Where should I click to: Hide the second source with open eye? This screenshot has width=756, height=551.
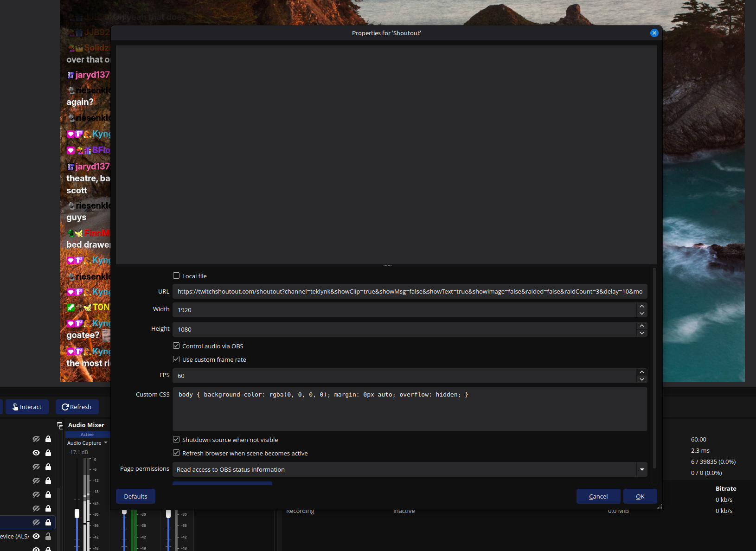[36, 453]
